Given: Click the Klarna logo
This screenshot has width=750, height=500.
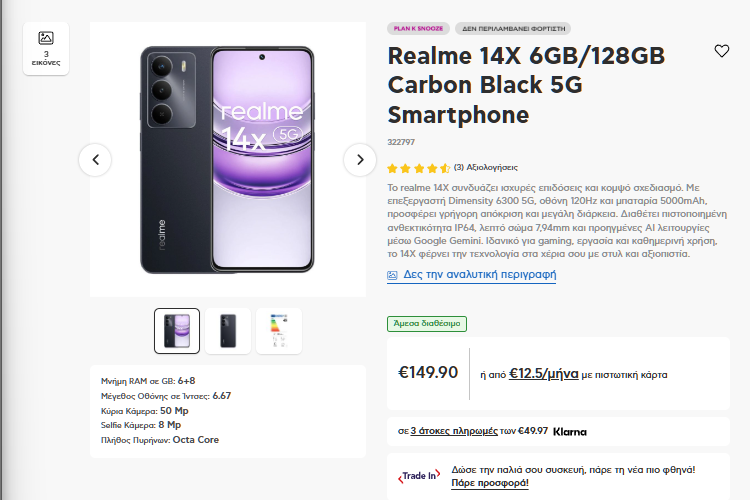Looking at the screenshot, I should (570, 432).
